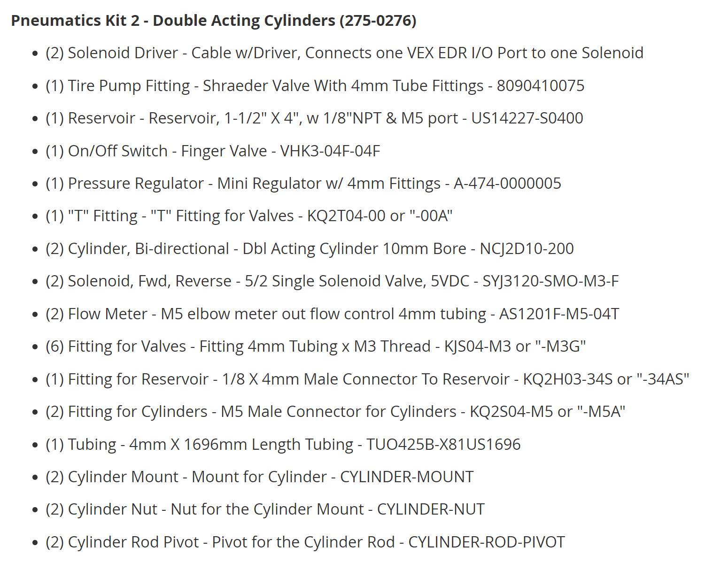728x570 pixels.
Task: Click the kit number 275-0276 in heading
Action: point(378,21)
